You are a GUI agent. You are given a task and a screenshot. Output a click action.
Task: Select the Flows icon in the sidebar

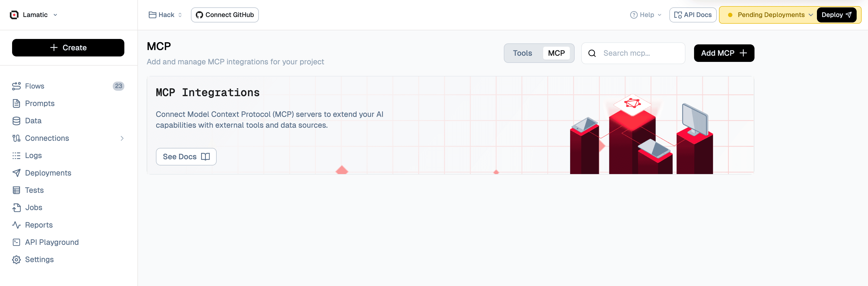17,86
